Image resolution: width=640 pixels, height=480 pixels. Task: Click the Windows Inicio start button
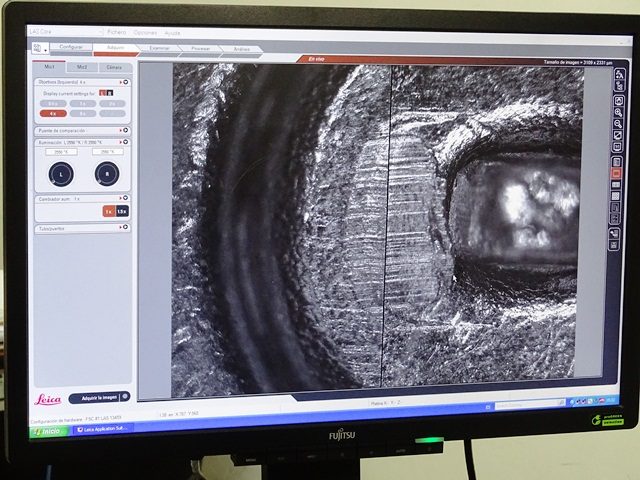point(47,430)
